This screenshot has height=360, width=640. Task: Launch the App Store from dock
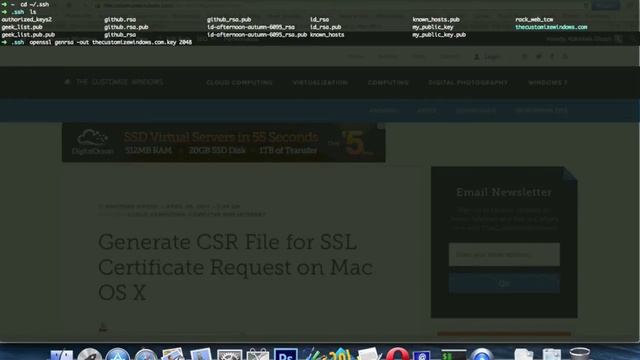[x=118, y=354]
